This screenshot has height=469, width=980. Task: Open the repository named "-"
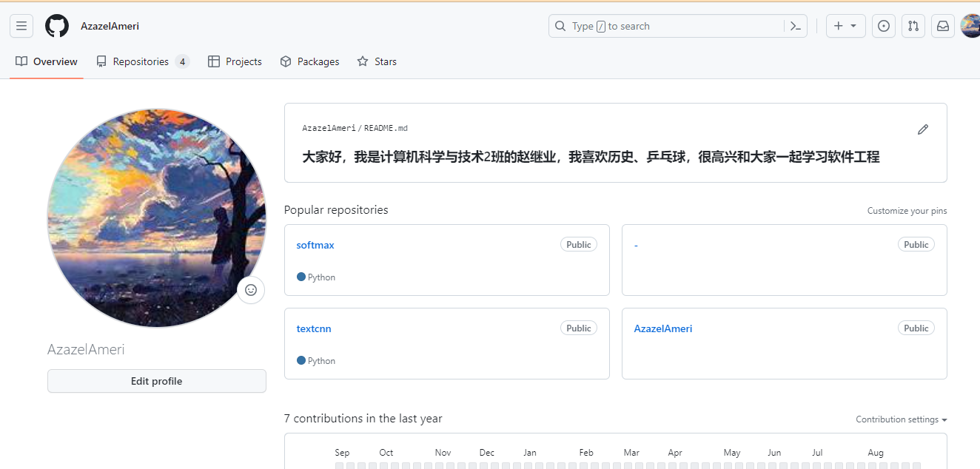click(x=636, y=245)
